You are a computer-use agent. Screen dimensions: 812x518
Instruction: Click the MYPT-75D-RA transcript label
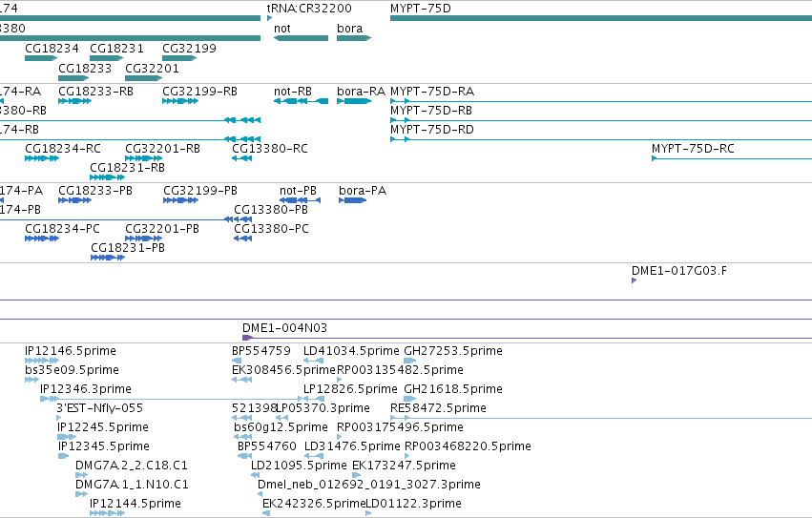tap(432, 92)
